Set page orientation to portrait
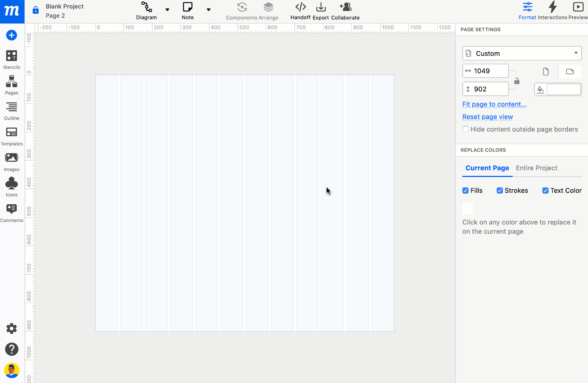Viewport: 588px width, 383px height. [x=546, y=72]
